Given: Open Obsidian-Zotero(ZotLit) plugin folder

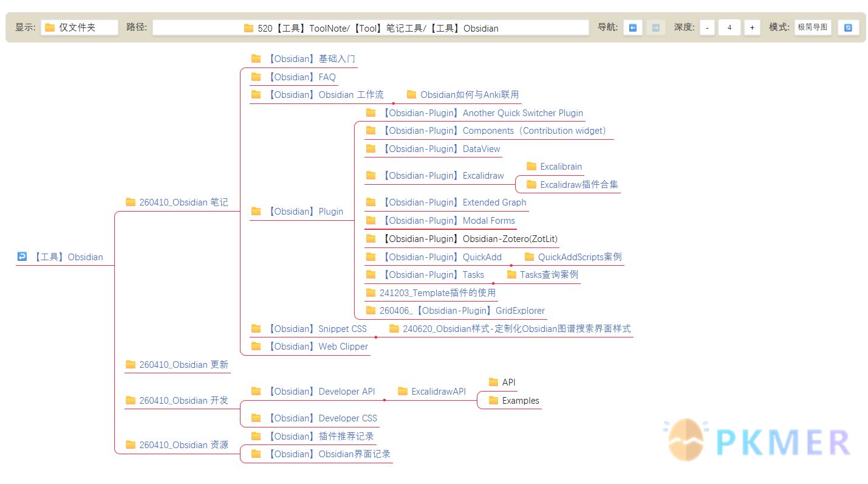Looking at the screenshot, I should [x=469, y=239].
